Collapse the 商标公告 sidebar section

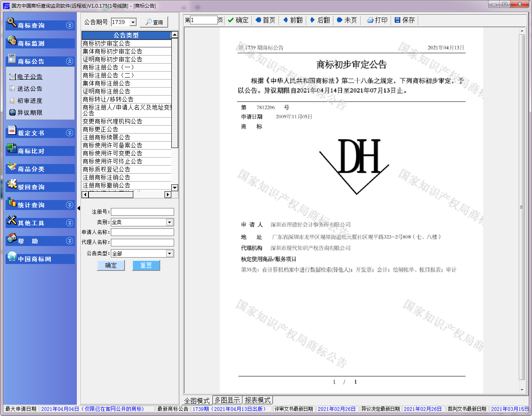pos(70,61)
